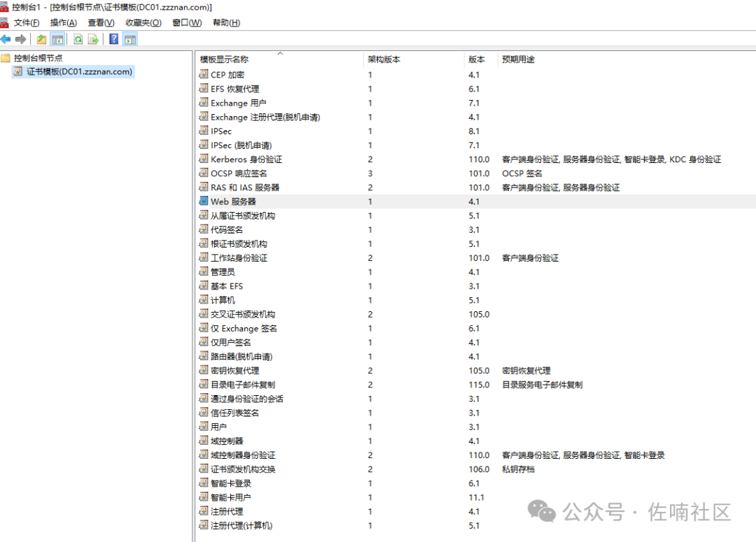
Task: Select 控制台根节点 in the tree
Action: pos(38,58)
